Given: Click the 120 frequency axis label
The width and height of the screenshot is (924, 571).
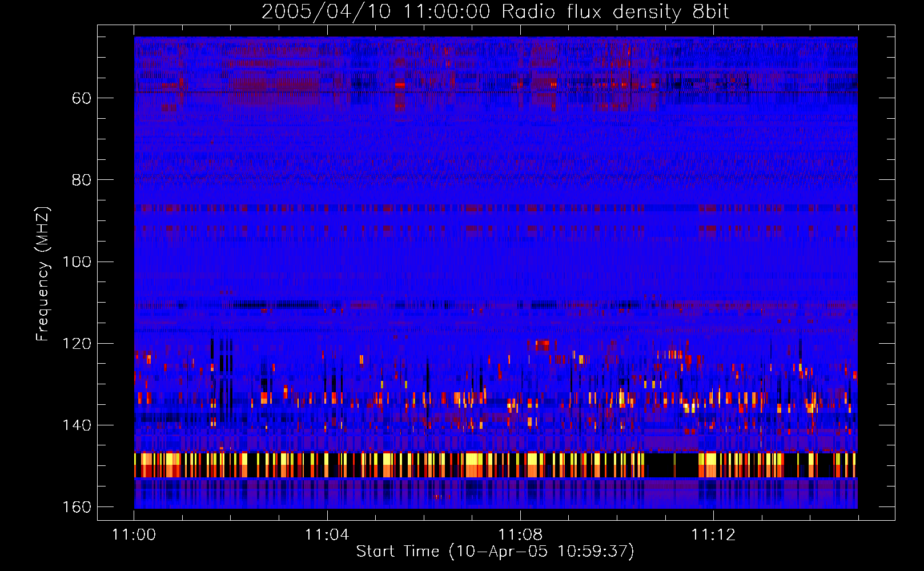Looking at the screenshot, I should [x=77, y=344].
